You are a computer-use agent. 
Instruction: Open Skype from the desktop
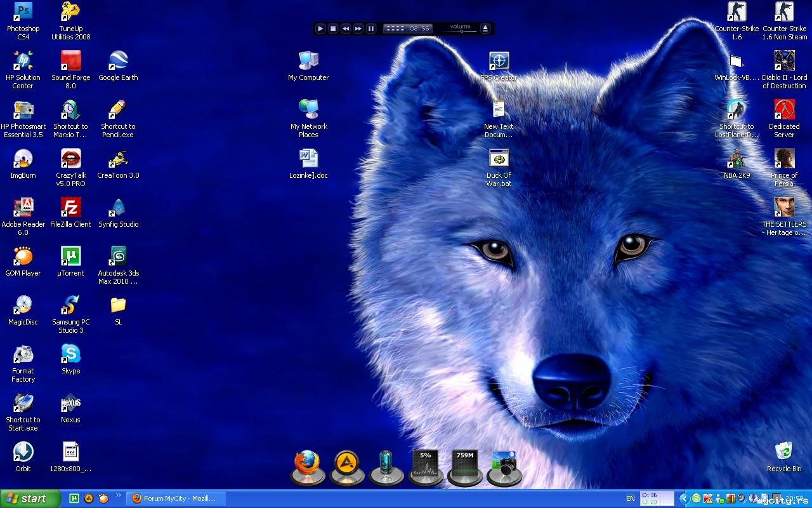(70, 354)
